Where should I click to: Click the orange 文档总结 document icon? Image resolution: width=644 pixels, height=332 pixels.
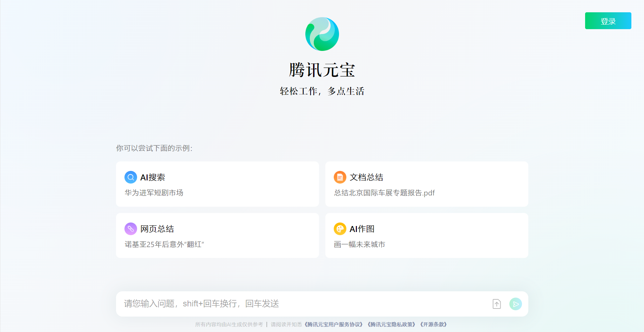340,177
